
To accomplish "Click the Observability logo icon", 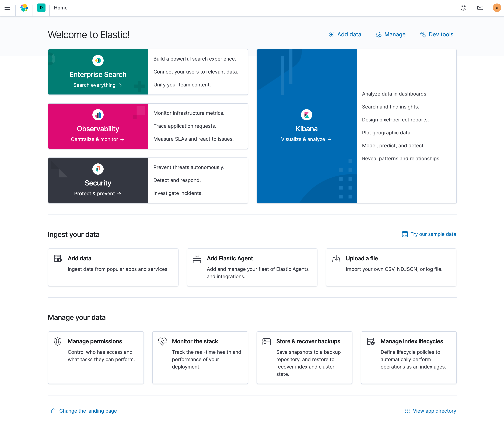I will point(98,115).
